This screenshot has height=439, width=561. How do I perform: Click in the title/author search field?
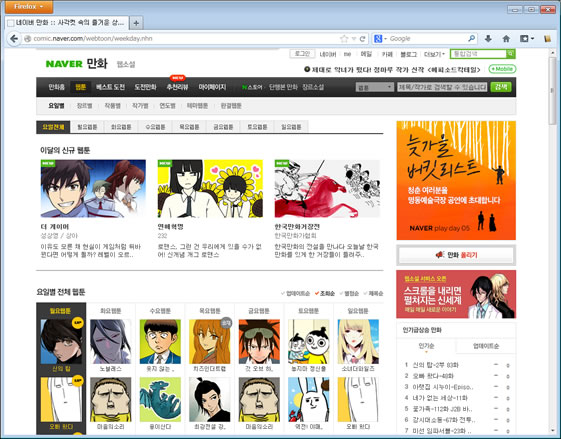(442, 87)
